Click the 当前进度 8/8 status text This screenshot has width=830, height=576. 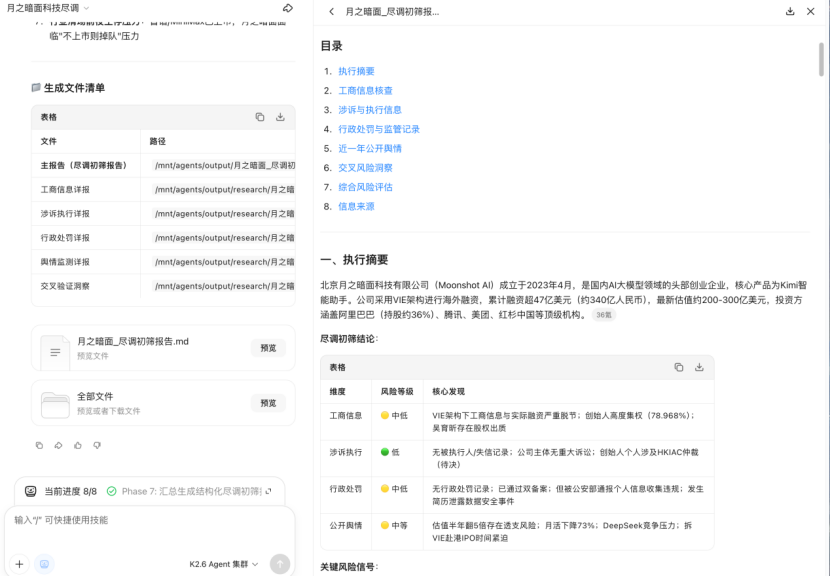click(x=70, y=491)
